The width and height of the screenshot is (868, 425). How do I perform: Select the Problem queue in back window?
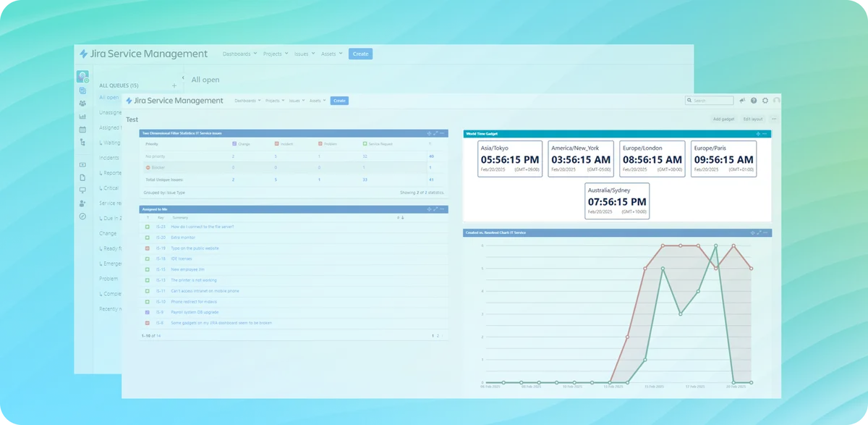click(x=109, y=279)
